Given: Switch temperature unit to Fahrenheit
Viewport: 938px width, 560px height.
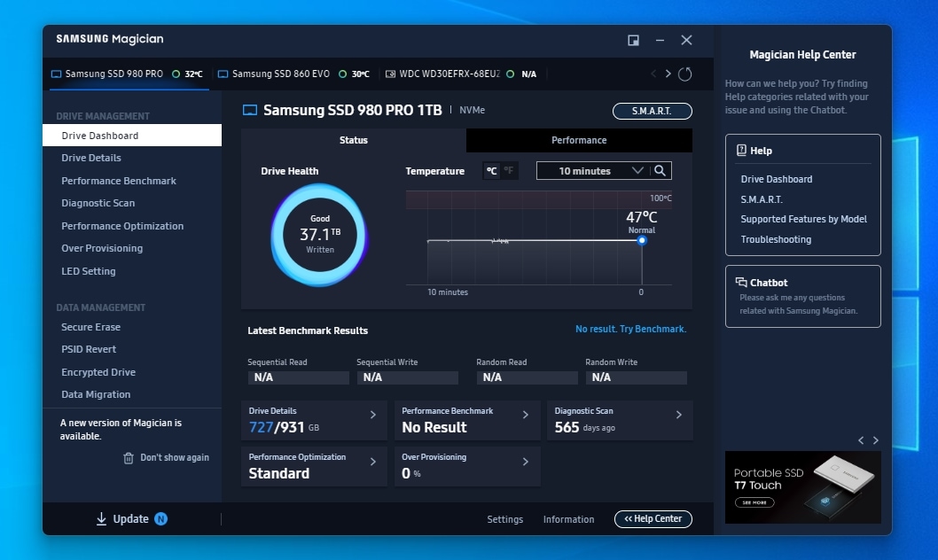Looking at the screenshot, I should pos(509,171).
